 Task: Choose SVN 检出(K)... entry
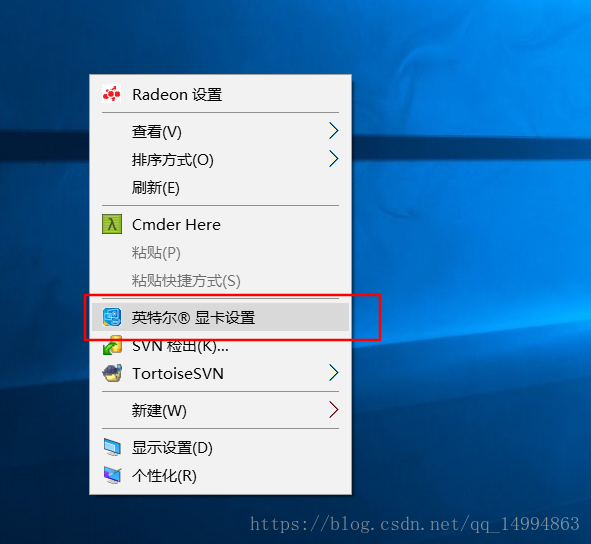220,345
